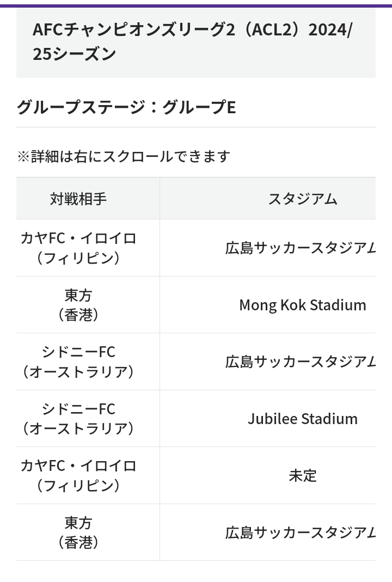Tap the ※詳細は右にスクロールできます scroll note

pyautogui.click(x=124, y=157)
